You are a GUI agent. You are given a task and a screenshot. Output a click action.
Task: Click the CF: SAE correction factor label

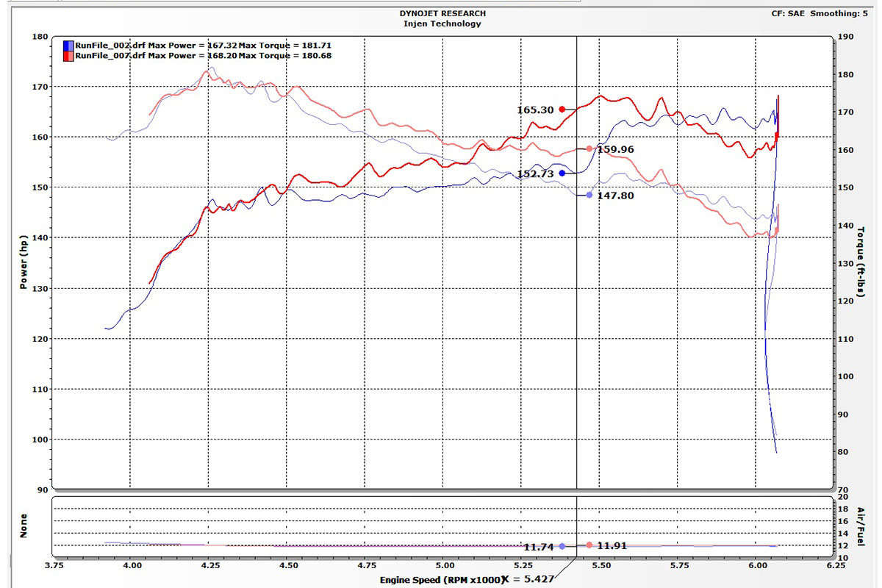(x=788, y=13)
